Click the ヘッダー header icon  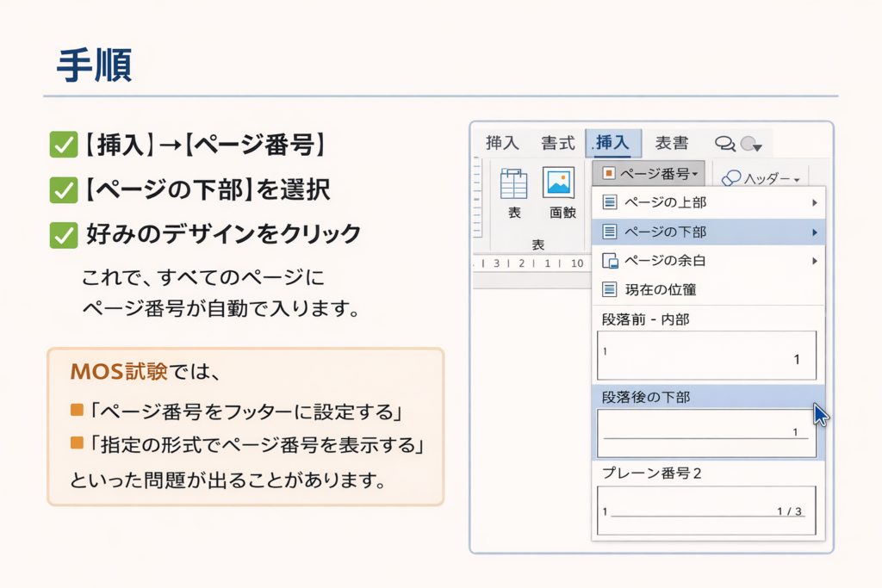pos(733,178)
